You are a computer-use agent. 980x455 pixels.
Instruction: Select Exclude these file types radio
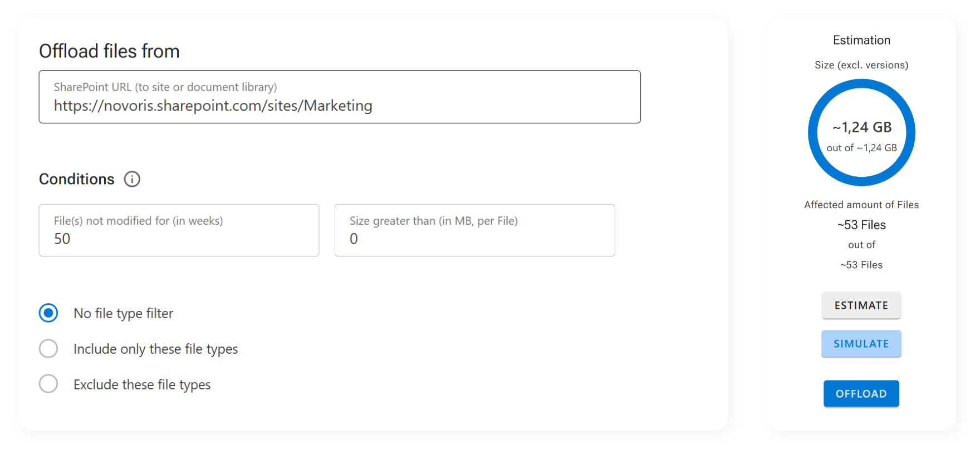(48, 384)
